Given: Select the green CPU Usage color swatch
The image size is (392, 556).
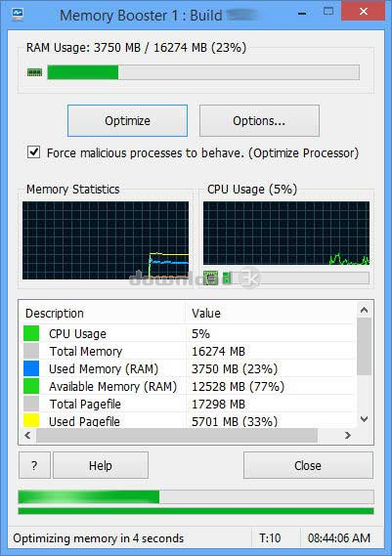Looking at the screenshot, I should (31, 333).
